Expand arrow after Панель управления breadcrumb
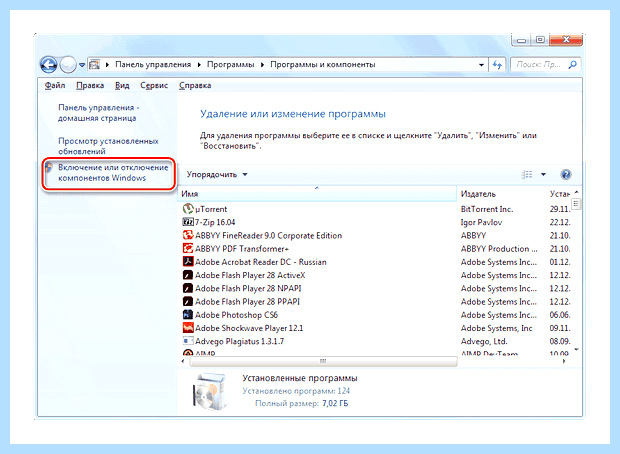This screenshot has height=454, width=620. click(199, 65)
